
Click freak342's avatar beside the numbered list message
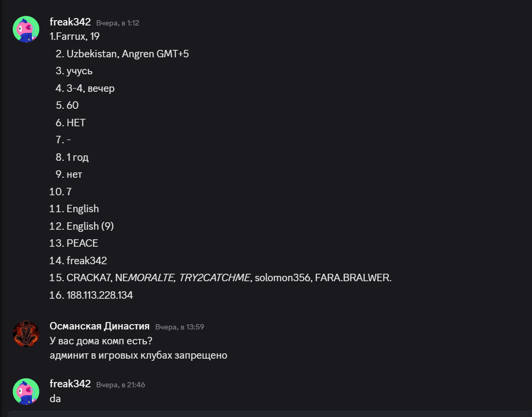click(x=26, y=29)
